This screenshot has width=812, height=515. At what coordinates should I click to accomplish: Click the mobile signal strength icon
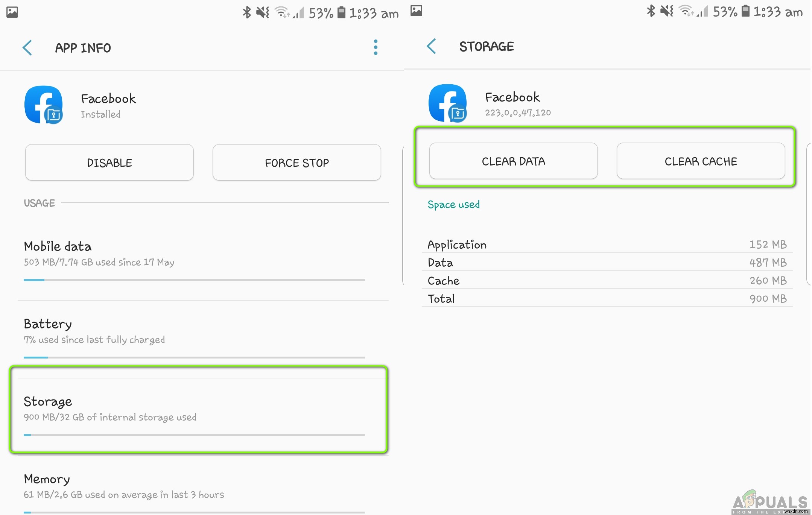299,11
